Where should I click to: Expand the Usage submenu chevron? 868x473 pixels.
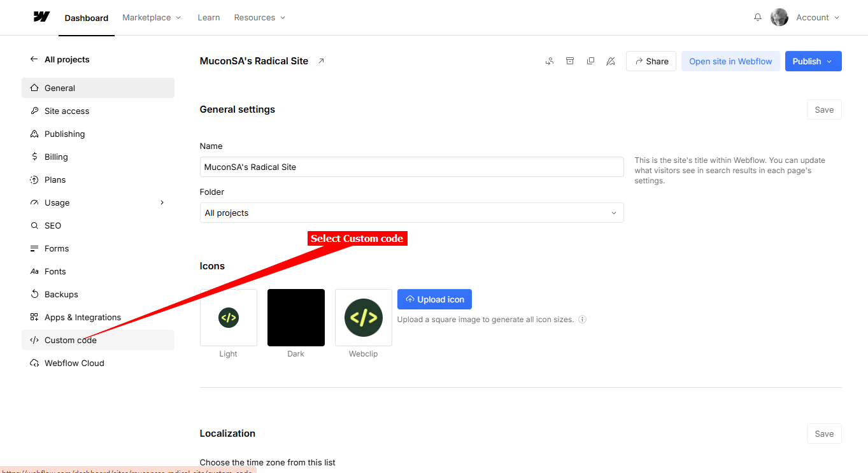(162, 202)
